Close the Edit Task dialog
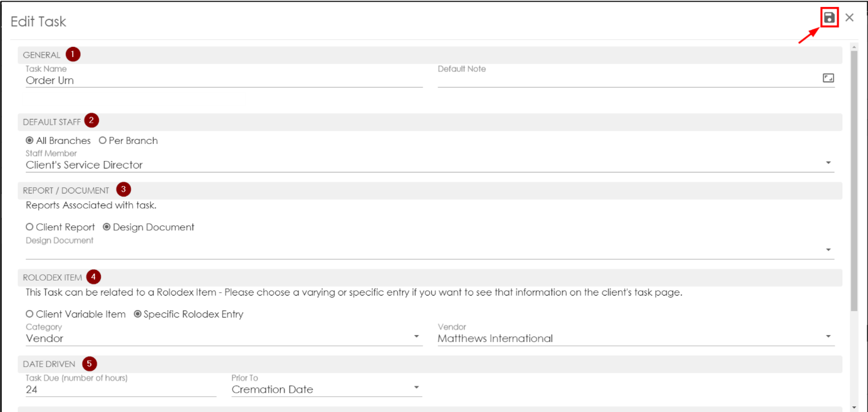868x412 pixels. [849, 18]
